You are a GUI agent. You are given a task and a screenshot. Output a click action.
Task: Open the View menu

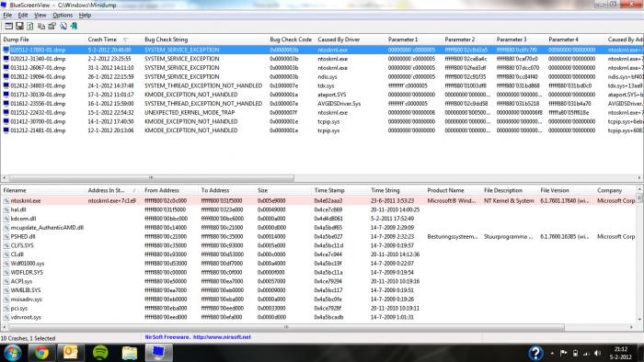tap(40, 16)
